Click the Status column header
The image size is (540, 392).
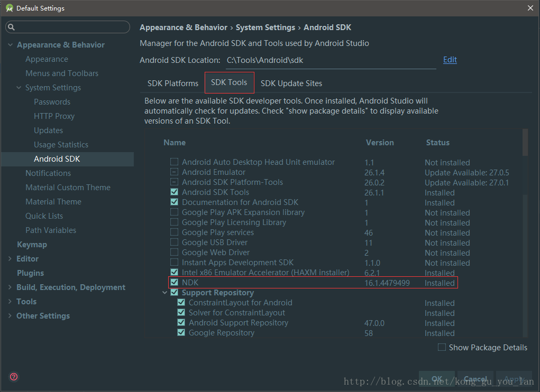pos(438,142)
